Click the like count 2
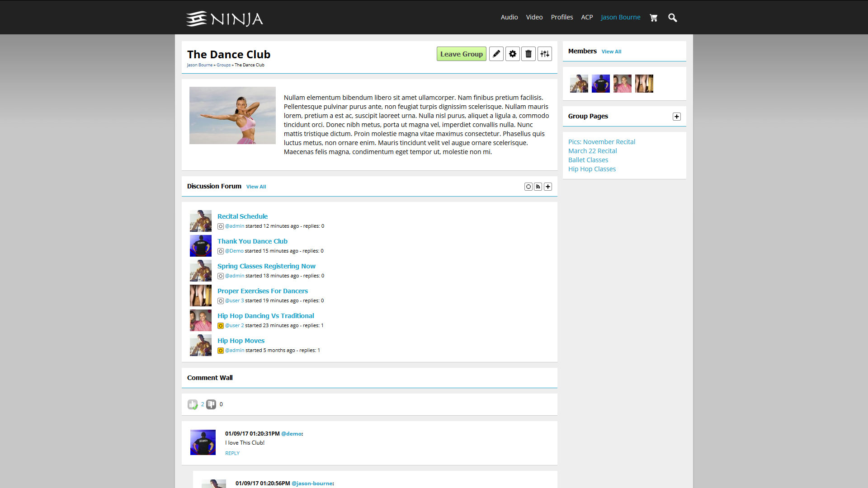Viewport: 868px width, 488px height. coord(203,404)
